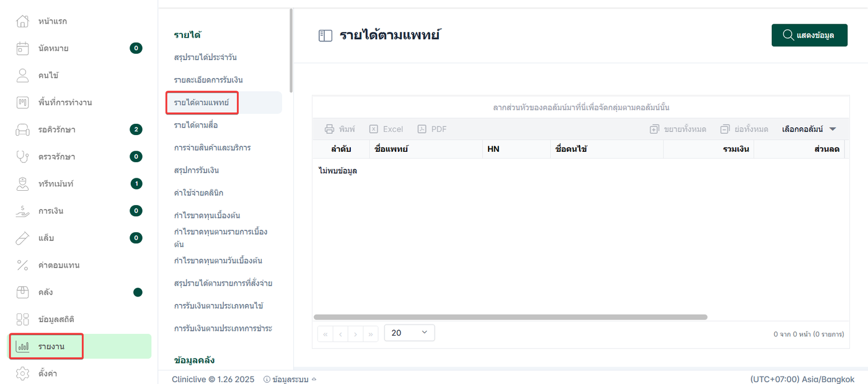Click the home icon beside หน้าแรก
This screenshot has height=384, width=868.
(x=22, y=21)
